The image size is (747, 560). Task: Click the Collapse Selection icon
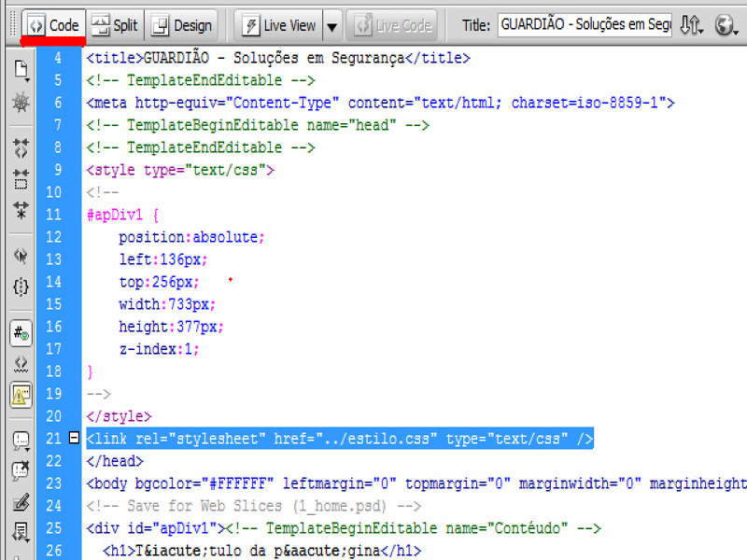[x=20, y=179]
